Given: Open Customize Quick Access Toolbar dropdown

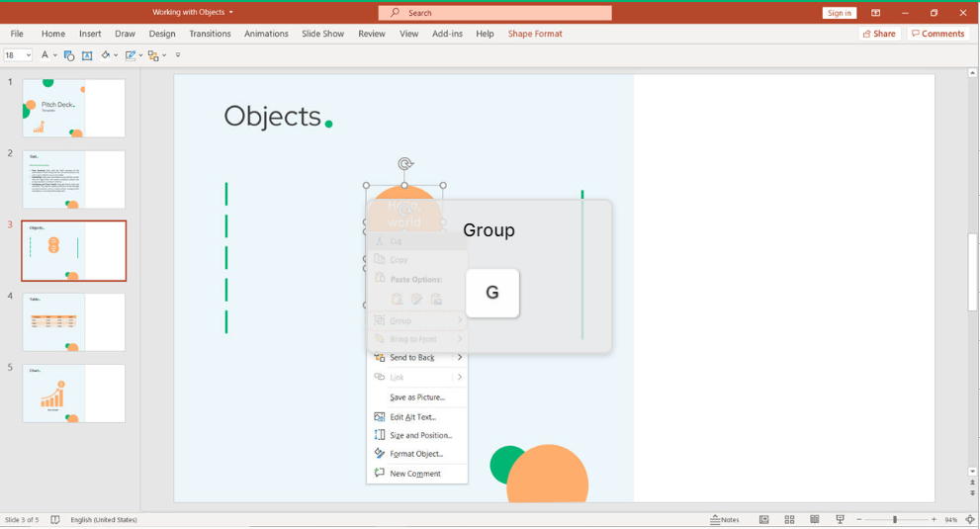Looking at the screenshot, I should (177, 55).
